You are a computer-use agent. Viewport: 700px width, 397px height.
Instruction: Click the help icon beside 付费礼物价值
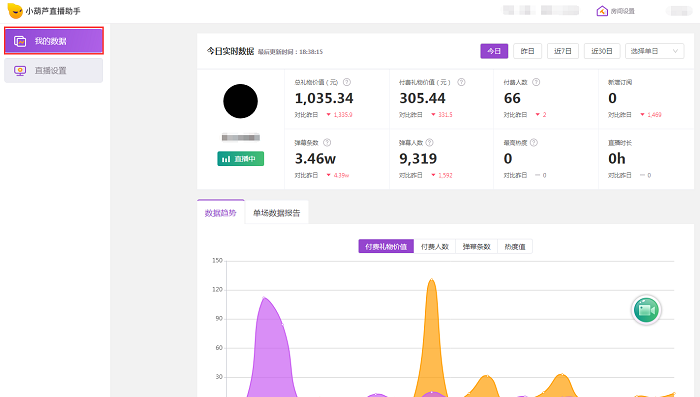pos(461,82)
